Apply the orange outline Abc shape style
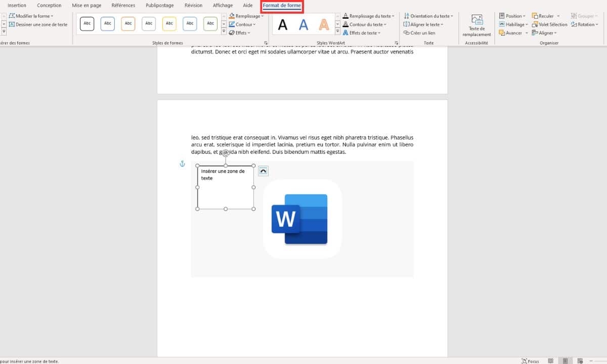This screenshot has width=607, height=364. tap(128, 24)
